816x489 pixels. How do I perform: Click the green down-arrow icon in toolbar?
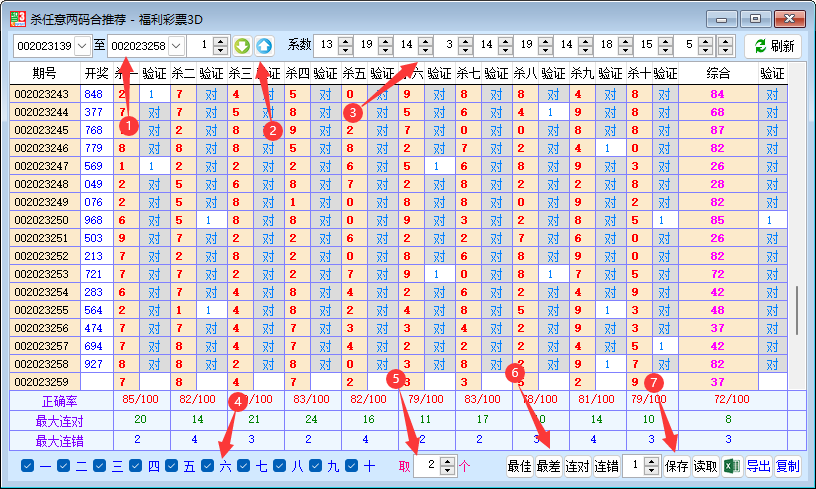tap(242, 46)
